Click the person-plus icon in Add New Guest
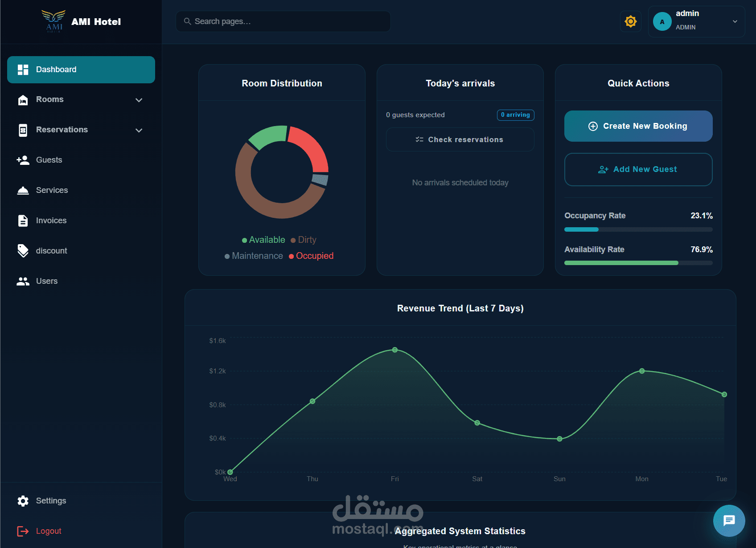Screen dimensions: 756x548 point(603,169)
